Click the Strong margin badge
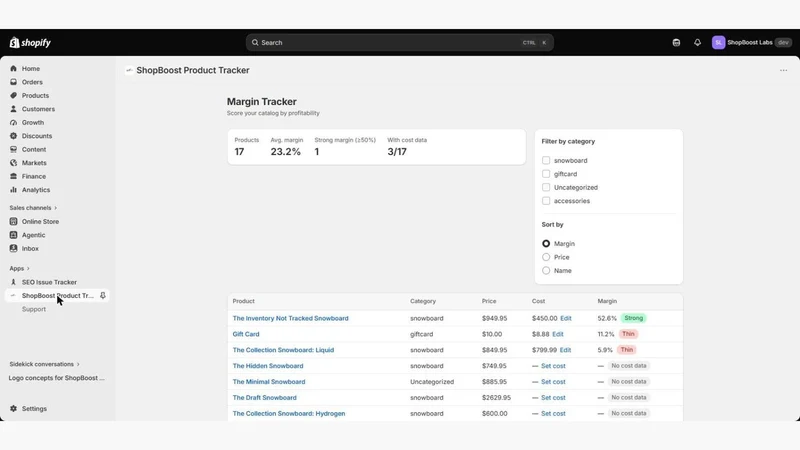 [x=634, y=318]
